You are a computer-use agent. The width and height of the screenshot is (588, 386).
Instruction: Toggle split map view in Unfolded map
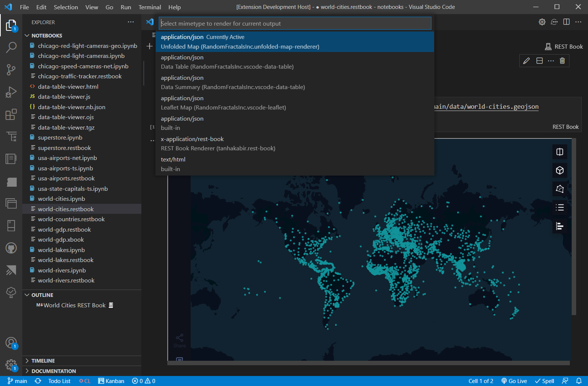point(560,152)
